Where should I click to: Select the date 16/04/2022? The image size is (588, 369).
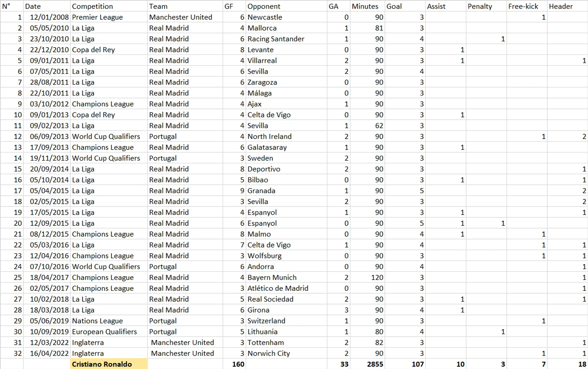pos(47,354)
